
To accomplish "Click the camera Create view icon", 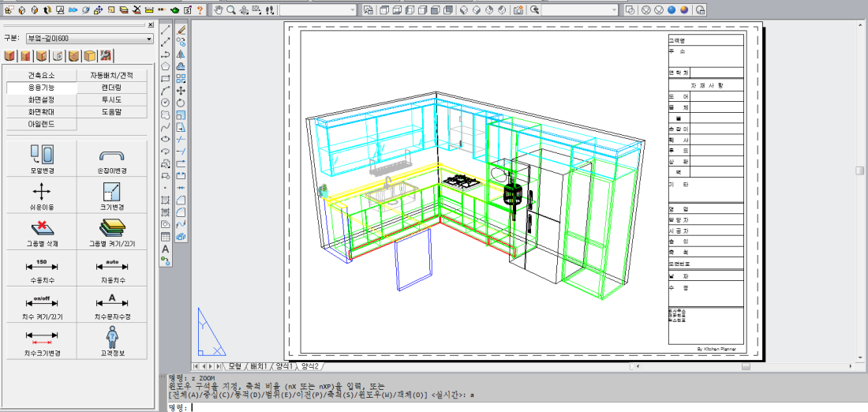I will click(518, 9).
